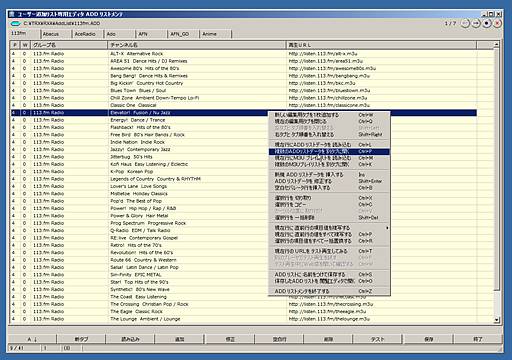Image resolution: width=512 pixels, height=360 pixels.
Task: Click the P column header
Action: pyautogui.click(x=15, y=45)
